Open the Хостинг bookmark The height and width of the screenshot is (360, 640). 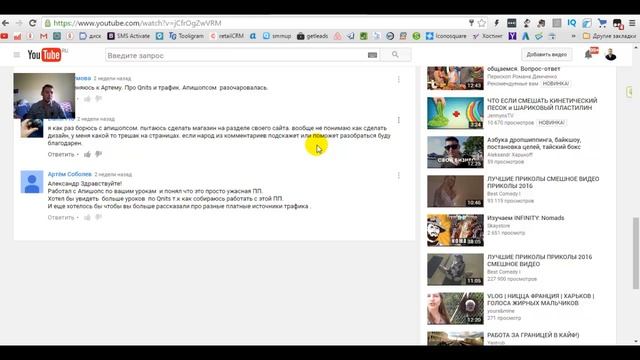(x=488, y=36)
